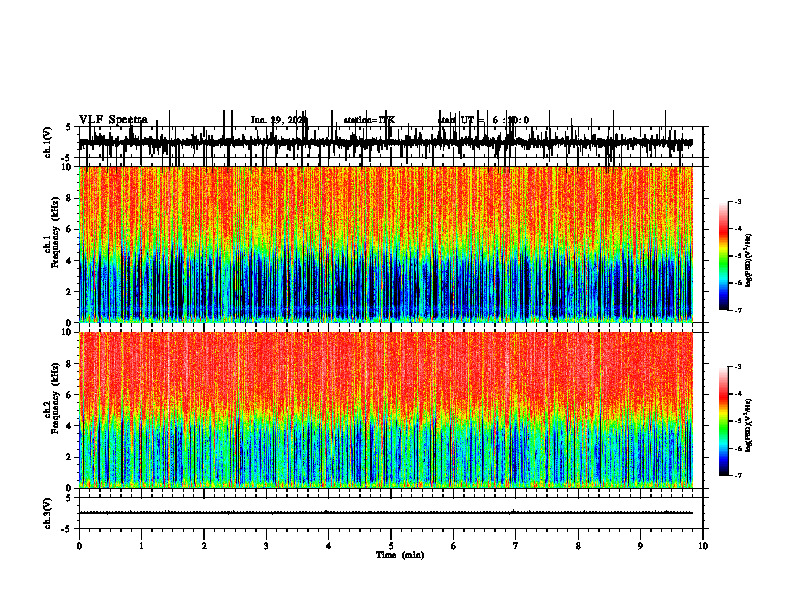Screen dimensions: 792x612
Task: Click the time axis tick label "1"
Action: 141,546
